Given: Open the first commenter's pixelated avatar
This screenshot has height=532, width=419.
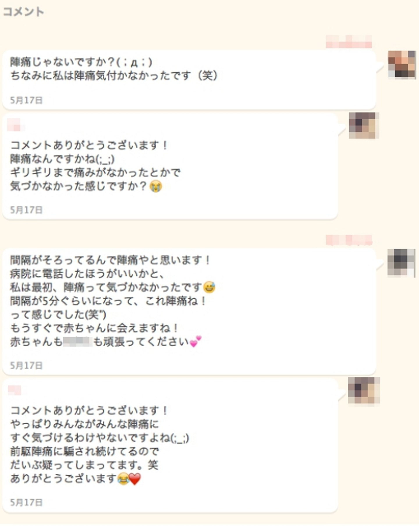Looking at the screenshot, I should 402,64.
